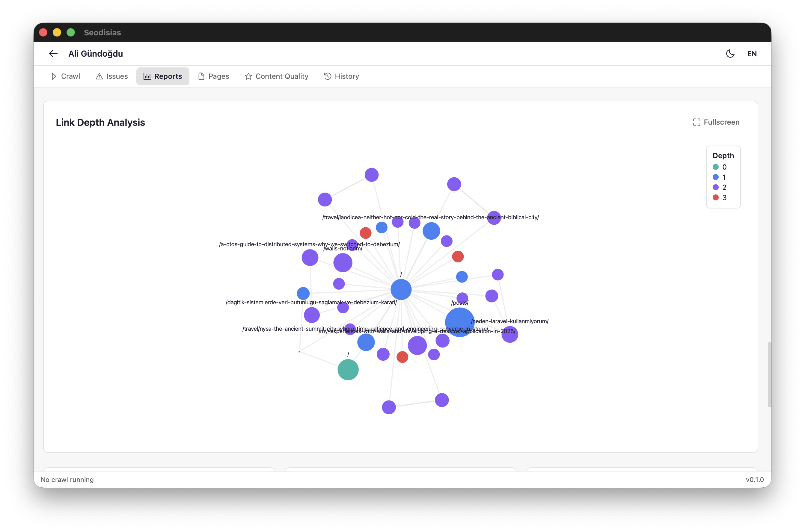This screenshot has height=532, width=805.
Task: Click the fullscreen expand icon
Action: tap(697, 122)
